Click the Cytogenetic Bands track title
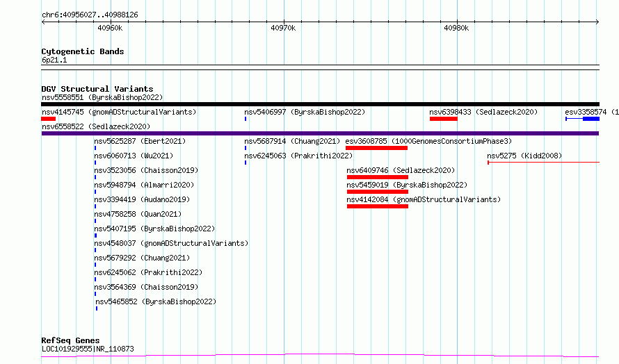 [83, 51]
